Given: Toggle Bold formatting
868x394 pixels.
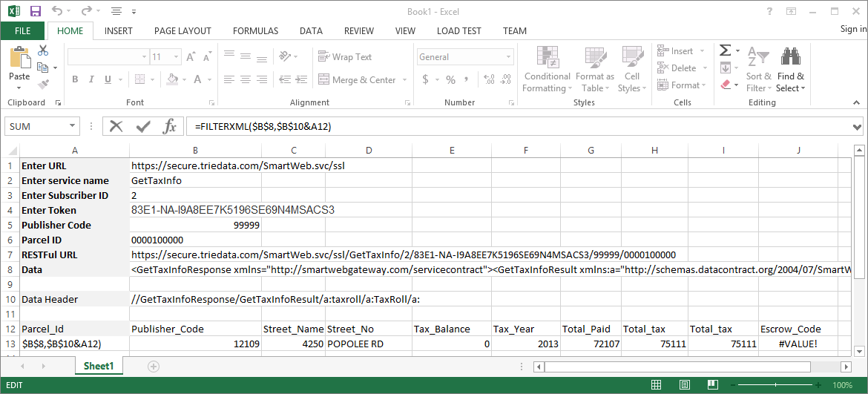Looking at the screenshot, I should point(75,80).
